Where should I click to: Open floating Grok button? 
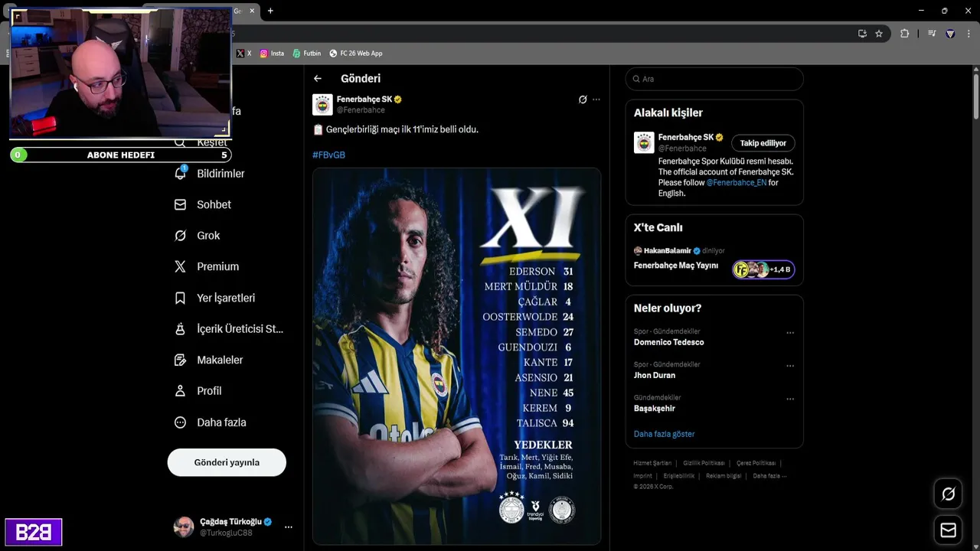click(x=948, y=494)
